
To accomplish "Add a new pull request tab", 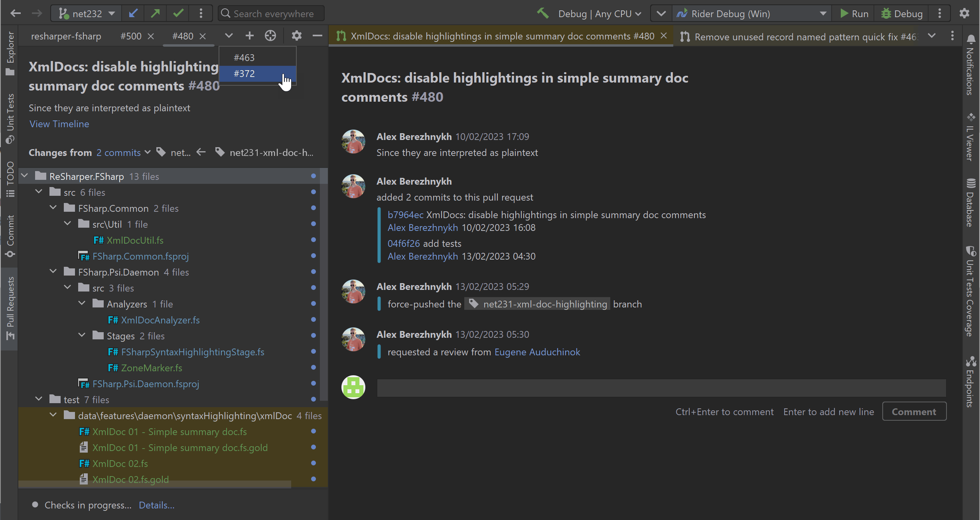I will pos(250,36).
